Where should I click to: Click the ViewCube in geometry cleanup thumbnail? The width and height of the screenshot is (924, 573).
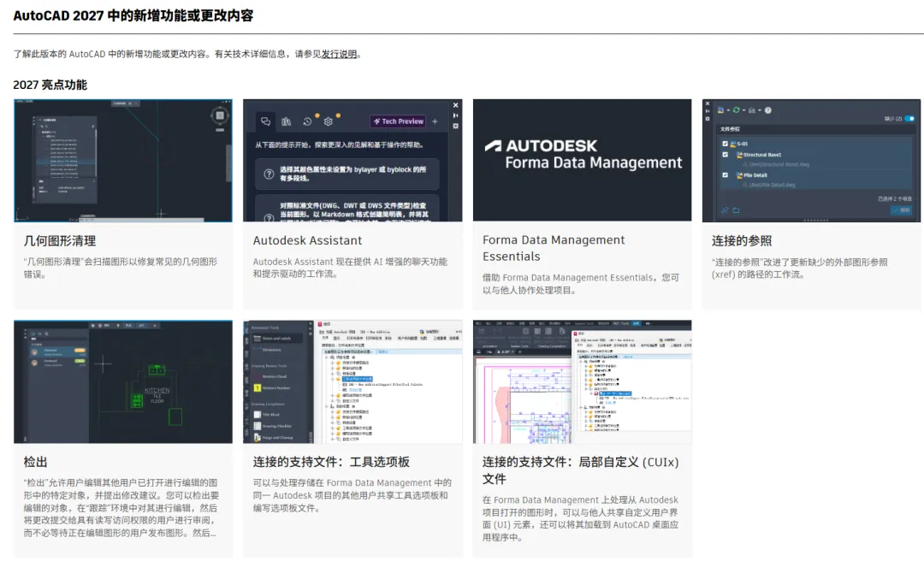coord(220,115)
